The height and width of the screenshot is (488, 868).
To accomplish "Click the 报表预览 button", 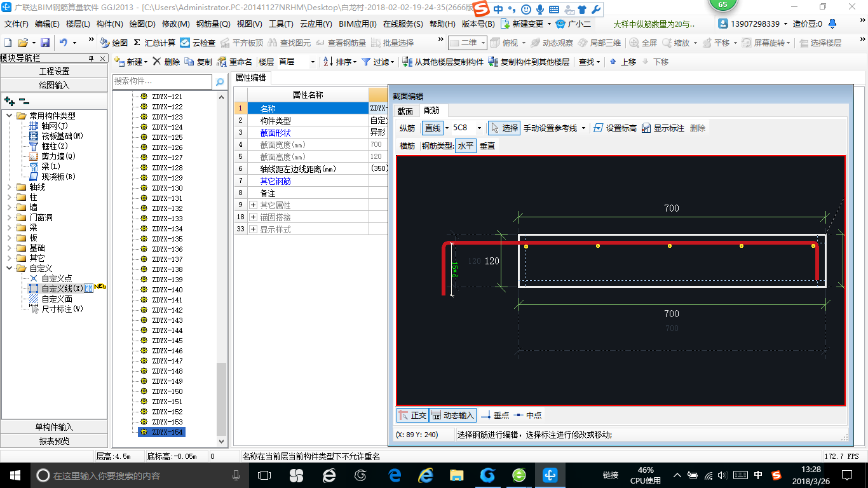I will (x=55, y=440).
